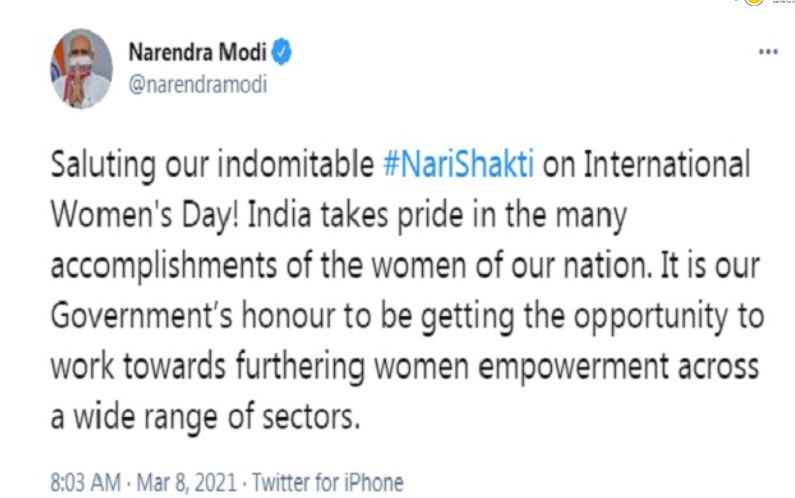Open the three-dot more options menu

(768, 52)
